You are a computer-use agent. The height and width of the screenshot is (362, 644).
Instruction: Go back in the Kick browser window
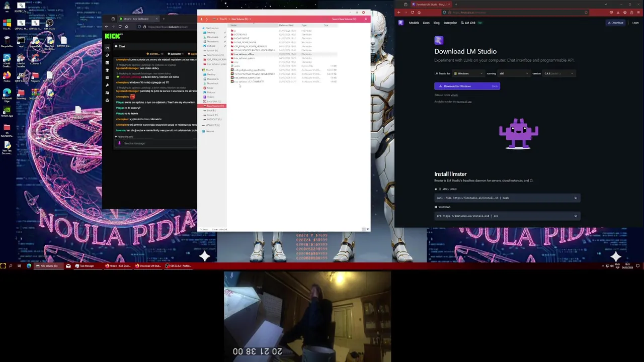(x=106, y=27)
